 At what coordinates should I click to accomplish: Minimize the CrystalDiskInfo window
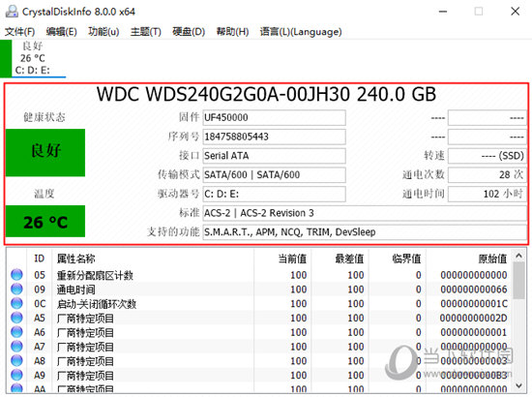tap(443, 12)
